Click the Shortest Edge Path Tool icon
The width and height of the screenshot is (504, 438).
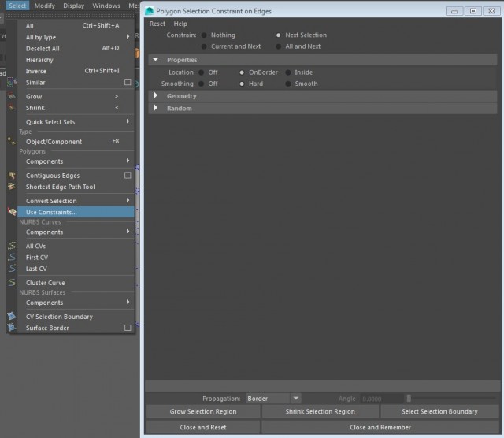click(x=12, y=187)
